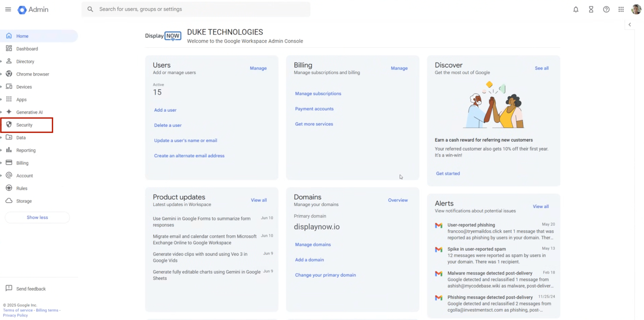Expand the Chrome browser section arrow

[x=1, y=74]
